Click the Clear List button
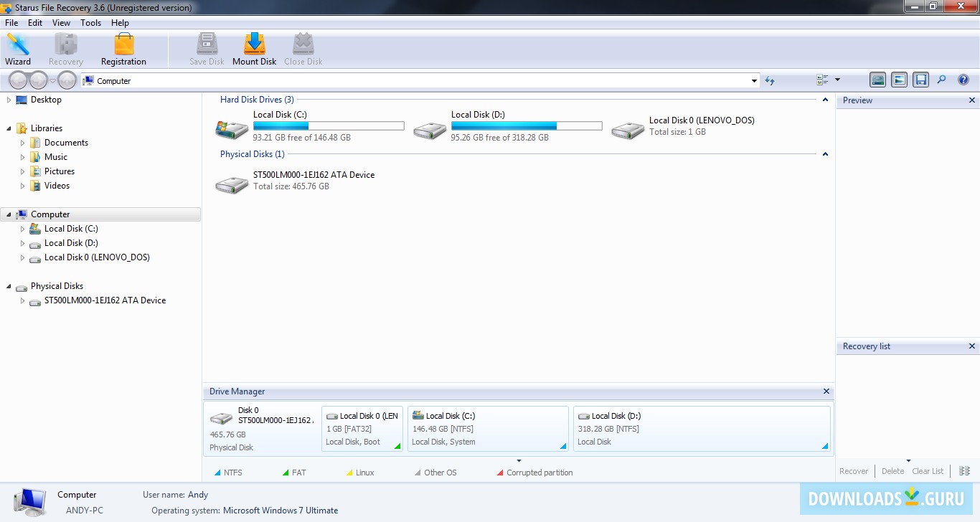 [928, 471]
